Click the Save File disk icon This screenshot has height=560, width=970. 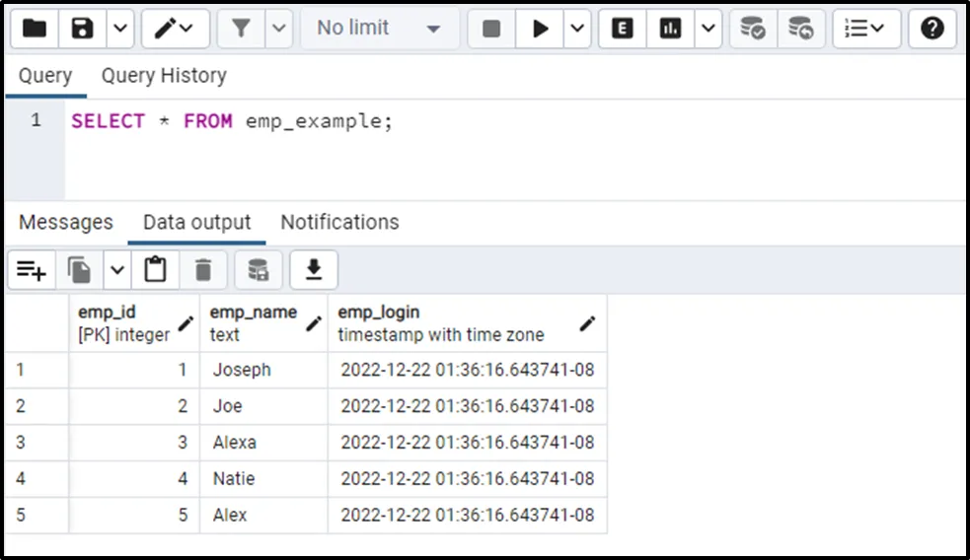(x=83, y=29)
